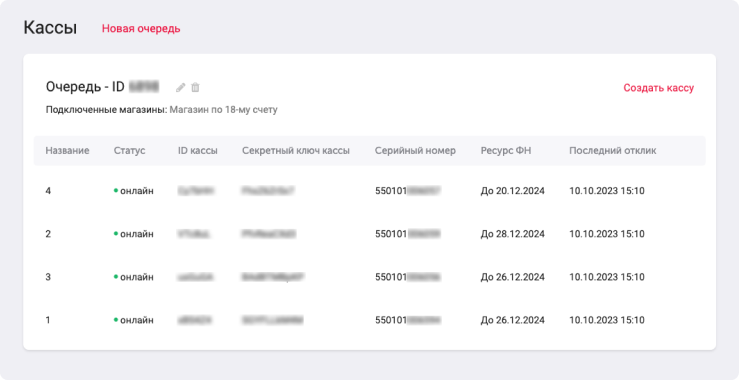Select the row for cash register named 4
Viewport: 739px width, 380px height.
click(370, 191)
